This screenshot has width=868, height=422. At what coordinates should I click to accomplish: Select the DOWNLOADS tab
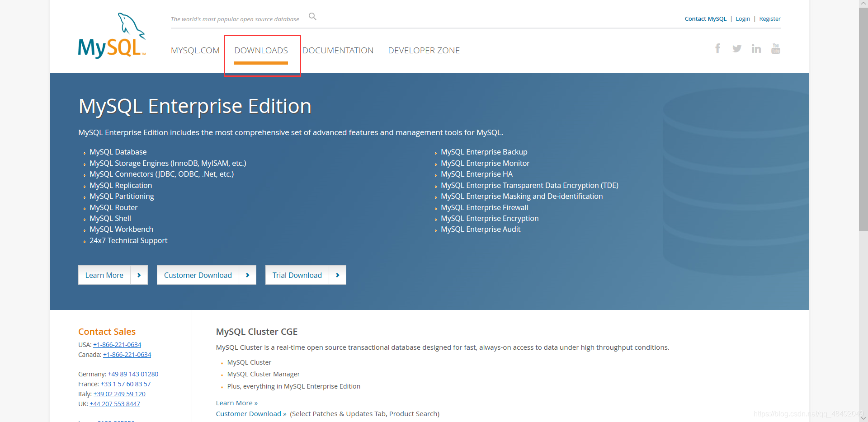tap(261, 51)
